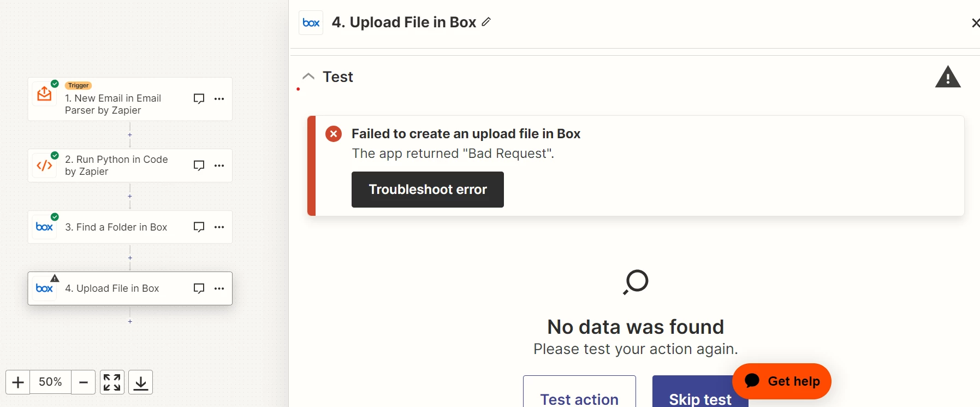
Task: Open more options for Find a Folder step
Action: 219,227
